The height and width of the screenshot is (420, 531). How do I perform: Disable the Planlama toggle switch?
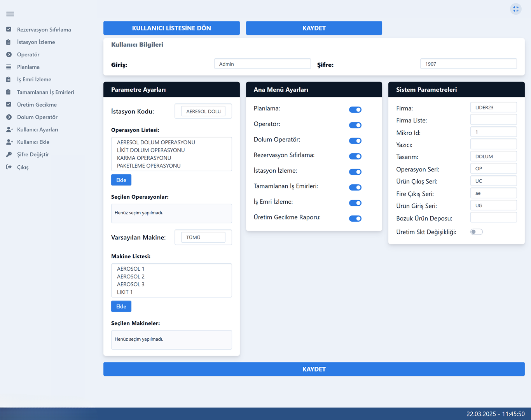click(x=355, y=110)
